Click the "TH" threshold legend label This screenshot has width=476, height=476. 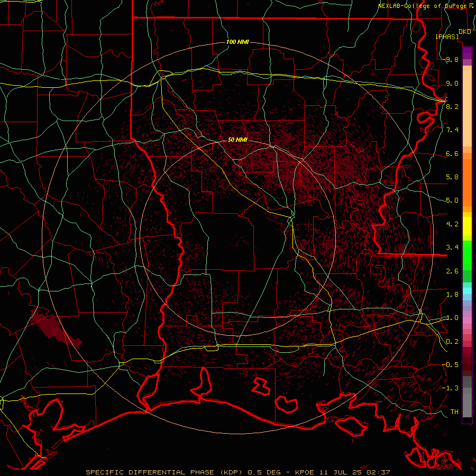coord(454,412)
